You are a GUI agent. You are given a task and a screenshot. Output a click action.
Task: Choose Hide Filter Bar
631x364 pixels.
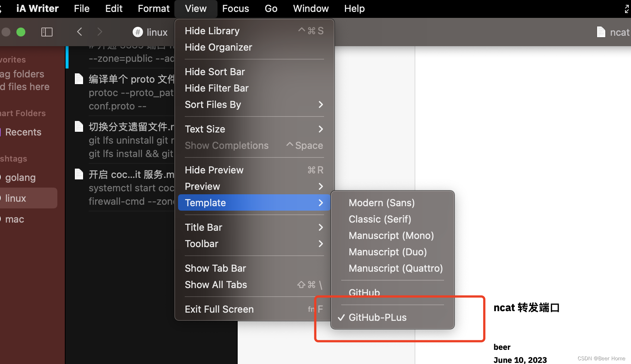pyautogui.click(x=254, y=88)
